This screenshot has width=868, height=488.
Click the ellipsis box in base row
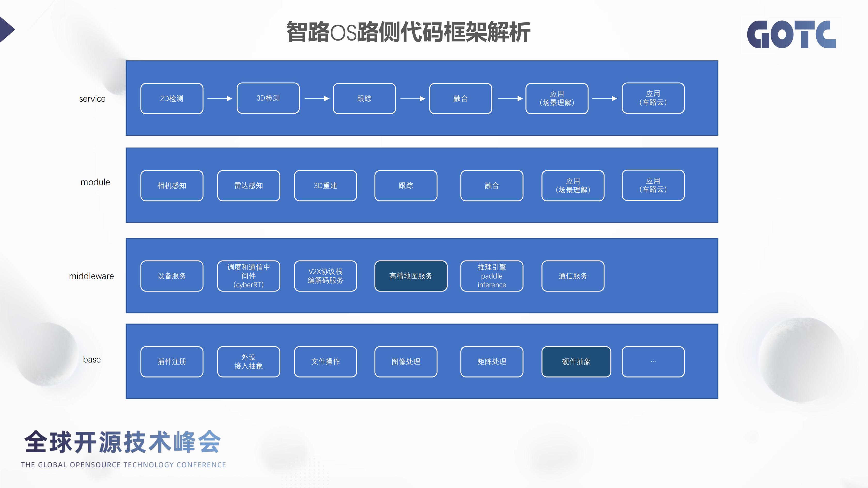point(653,362)
